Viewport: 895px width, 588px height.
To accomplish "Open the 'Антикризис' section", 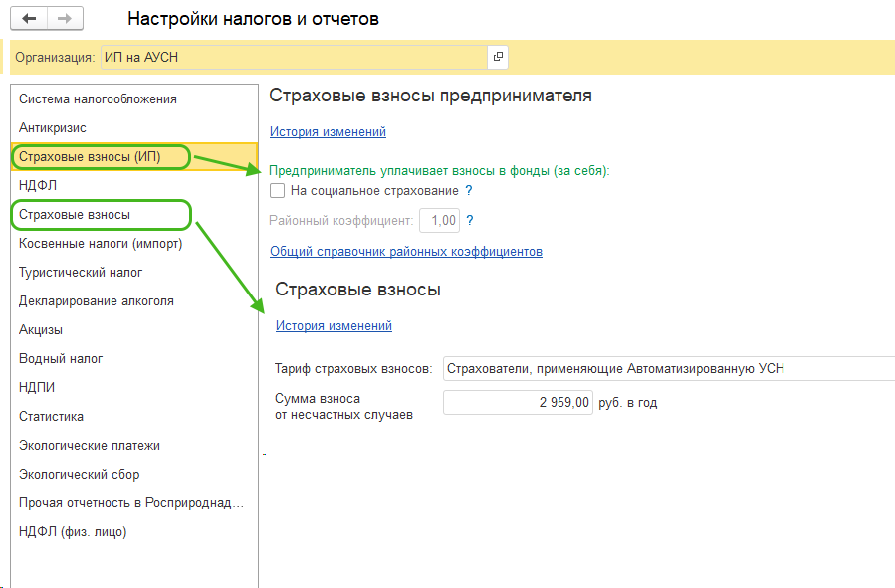I will (53, 128).
